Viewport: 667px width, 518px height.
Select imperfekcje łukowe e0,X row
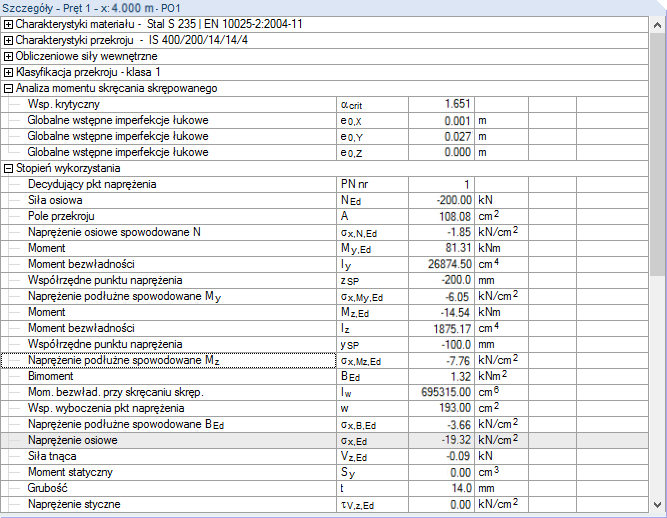tap(325, 121)
